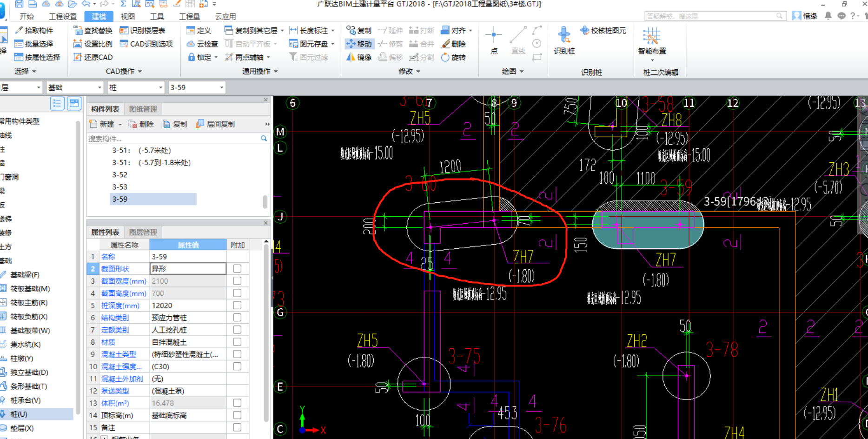
Task: Toggle 附加 checkbox for 截面形状 row
Action: click(237, 269)
